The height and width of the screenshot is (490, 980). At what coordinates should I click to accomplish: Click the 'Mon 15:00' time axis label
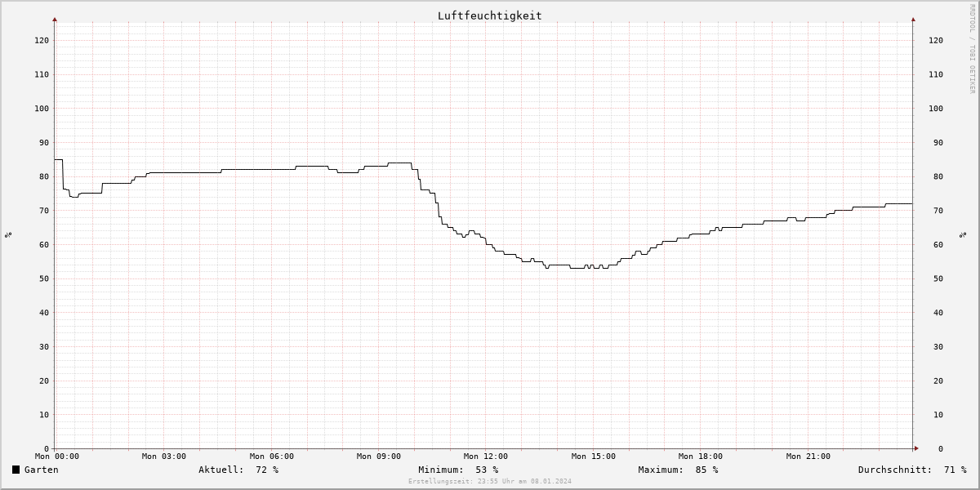594,457
